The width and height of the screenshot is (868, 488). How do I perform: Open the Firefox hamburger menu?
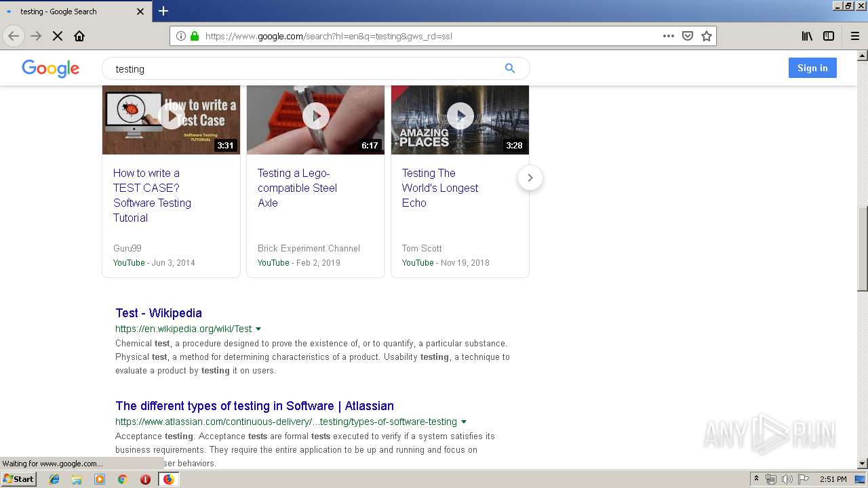tap(854, 36)
